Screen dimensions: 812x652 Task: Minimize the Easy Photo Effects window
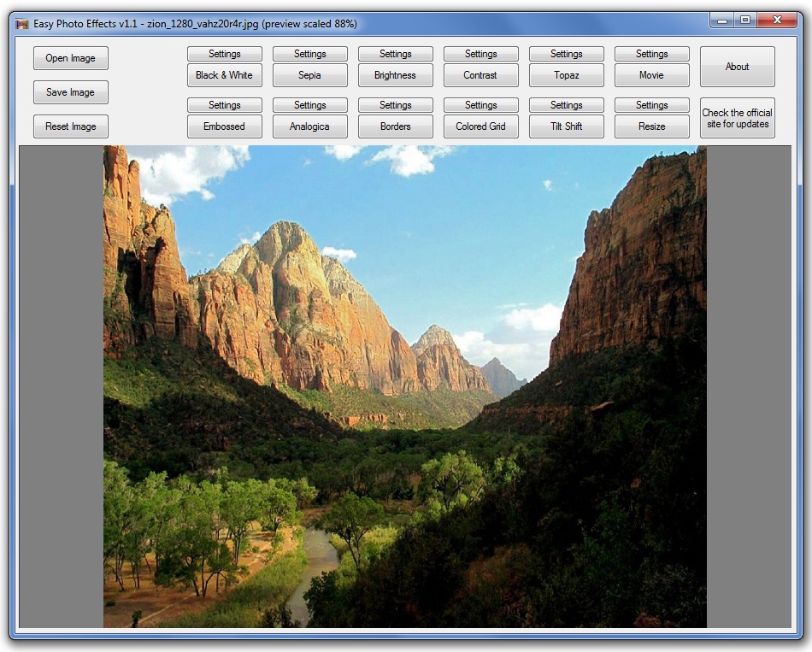pyautogui.click(x=722, y=21)
